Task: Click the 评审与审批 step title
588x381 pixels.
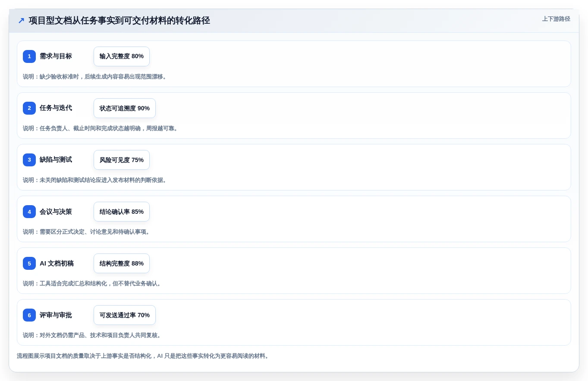Action: (56, 315)
